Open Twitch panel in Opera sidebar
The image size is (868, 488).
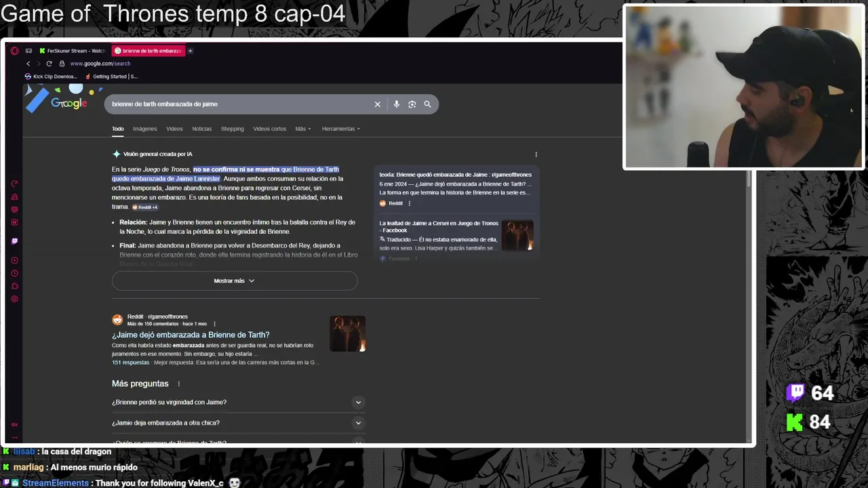(x=14, y=241)
